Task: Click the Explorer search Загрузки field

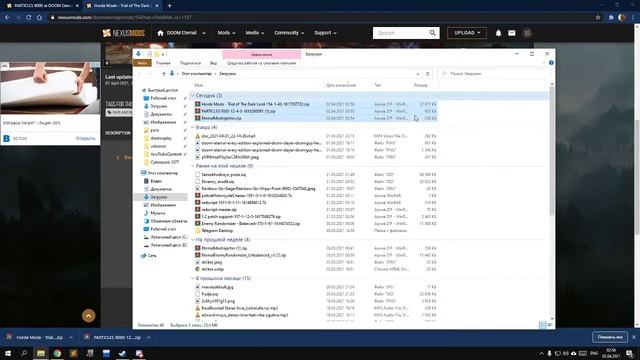Action: click(x=495, y=74)
